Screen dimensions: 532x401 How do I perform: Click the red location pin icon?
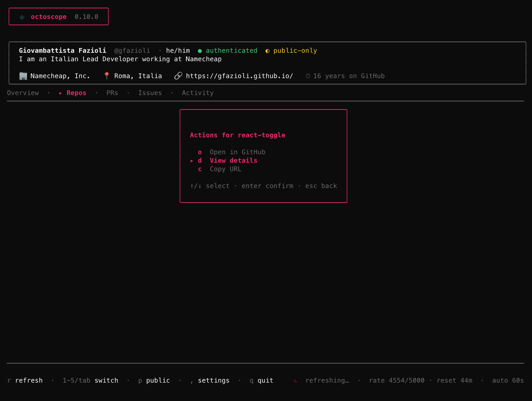pyautogui.click(x=107, y=76)
